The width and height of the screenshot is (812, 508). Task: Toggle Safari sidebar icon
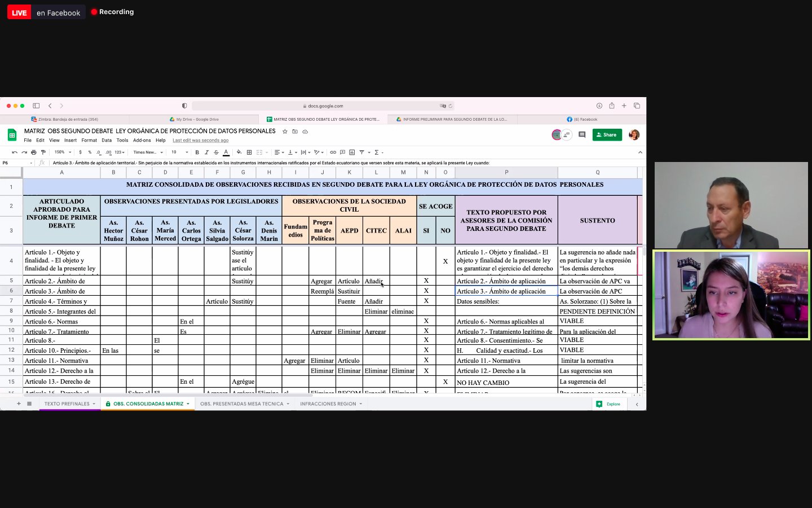(36, 106)
